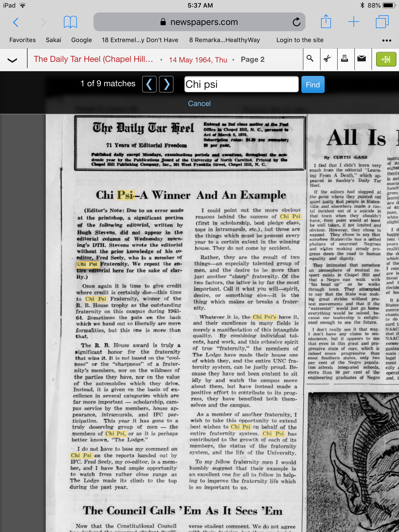
Task: Tap the 'Chi psi' search field
Action: point(241,84)
